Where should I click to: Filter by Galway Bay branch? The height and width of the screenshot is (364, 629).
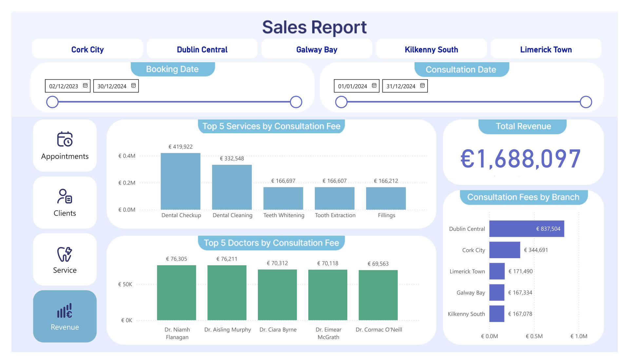coord(317,49)
